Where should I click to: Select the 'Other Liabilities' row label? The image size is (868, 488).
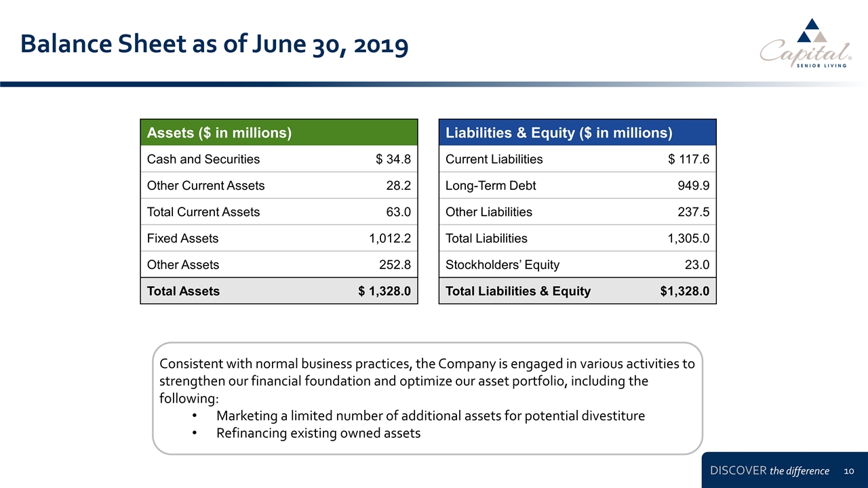(x=489, y=212)
